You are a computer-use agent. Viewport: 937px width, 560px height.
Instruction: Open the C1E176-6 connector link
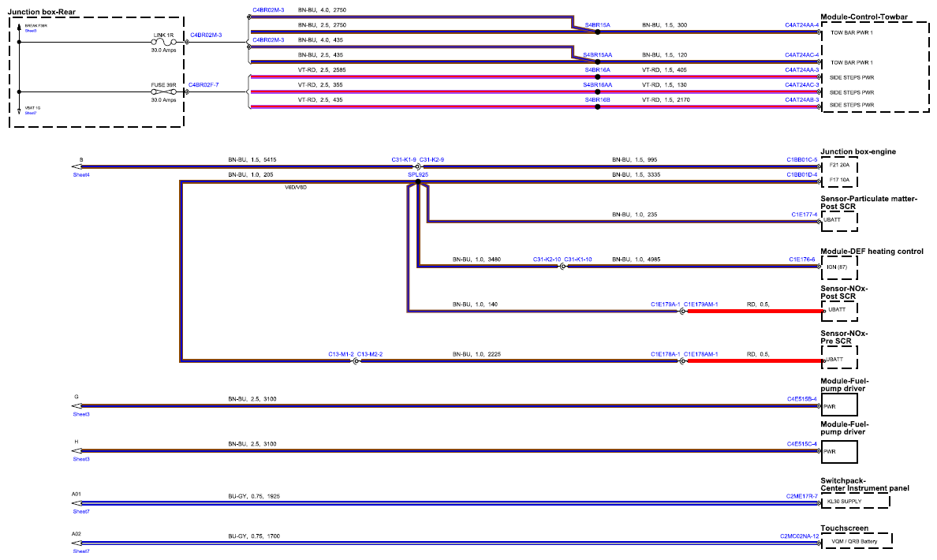(x=802, y=259)
